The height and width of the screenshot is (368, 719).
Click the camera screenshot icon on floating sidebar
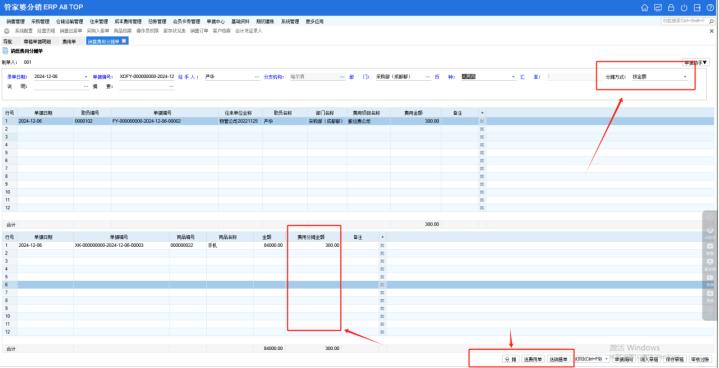[x=709, y=246]
